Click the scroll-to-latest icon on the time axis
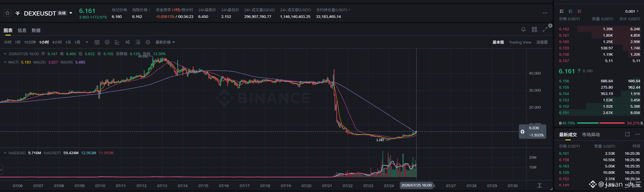Image resolution: width=644 pixels, height=192 pixels. tap(539, 185)
